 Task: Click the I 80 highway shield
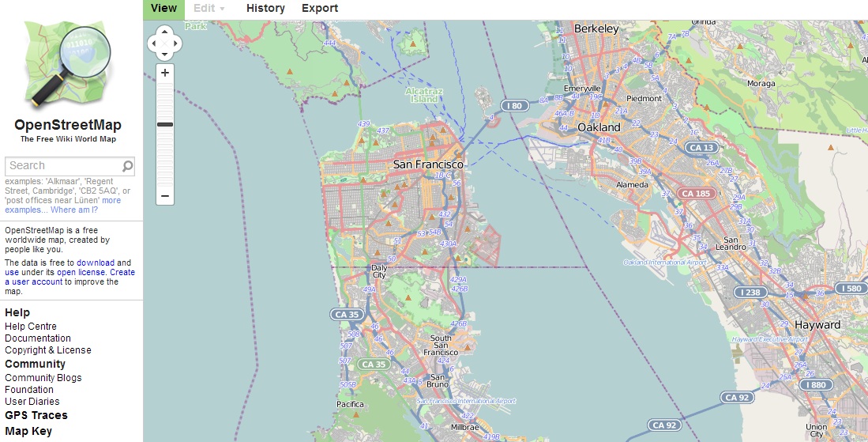[514, 105]
